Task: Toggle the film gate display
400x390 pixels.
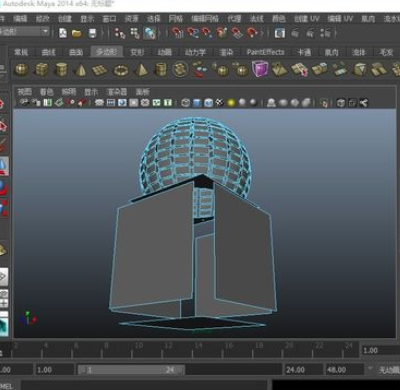Action: (x=111, y=103)
